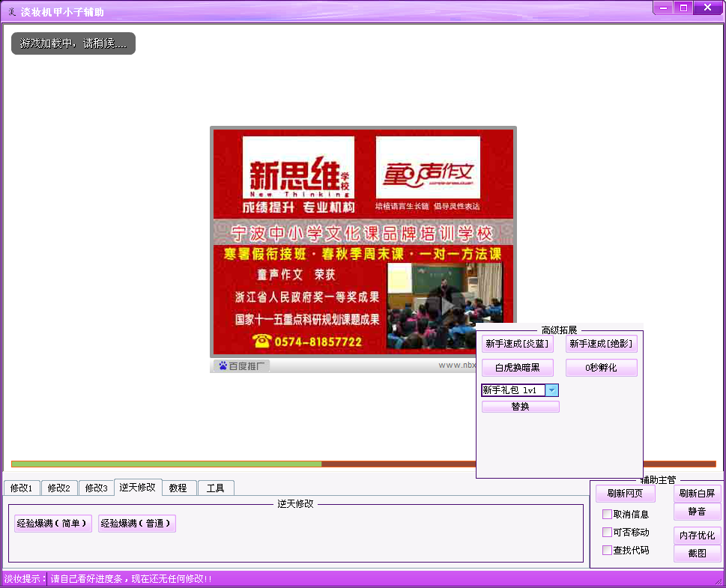Click the 新思维 logo in the advertisement
This screenshot has width=726, height=588.
[299, 168]
